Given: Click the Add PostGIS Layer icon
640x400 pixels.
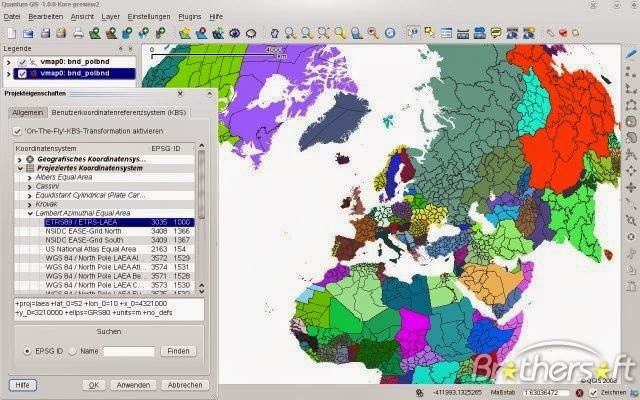Looking at the screenshot, I should click(x=127, y=33).
